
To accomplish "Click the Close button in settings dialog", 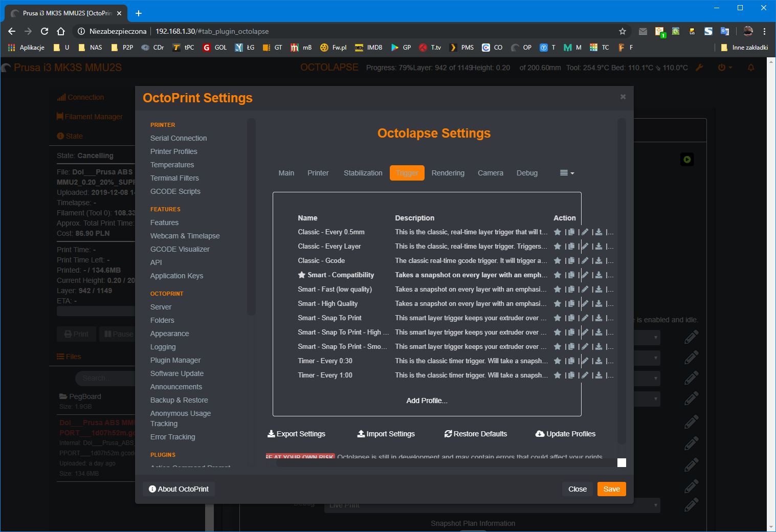I will (578, 489).
